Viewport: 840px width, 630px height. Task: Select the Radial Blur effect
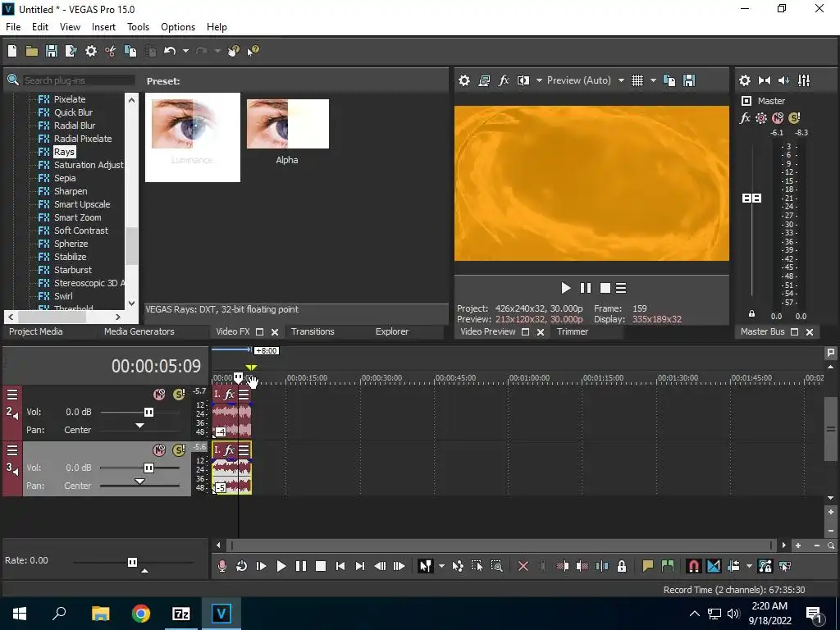(75, 126)
